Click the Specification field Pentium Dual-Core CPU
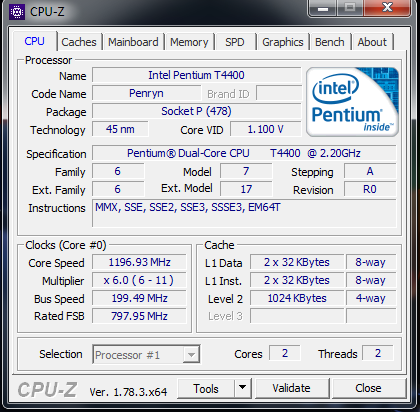 (x=244, y=153)
